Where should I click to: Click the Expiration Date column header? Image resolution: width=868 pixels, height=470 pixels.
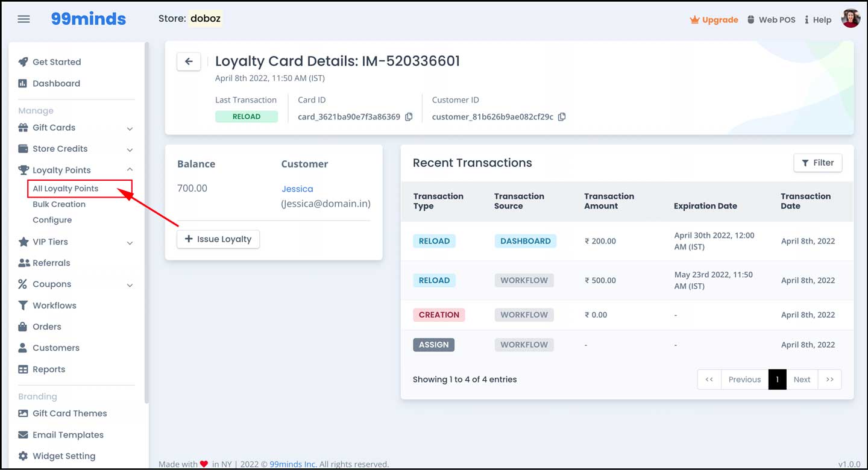[x=705, y=206]
